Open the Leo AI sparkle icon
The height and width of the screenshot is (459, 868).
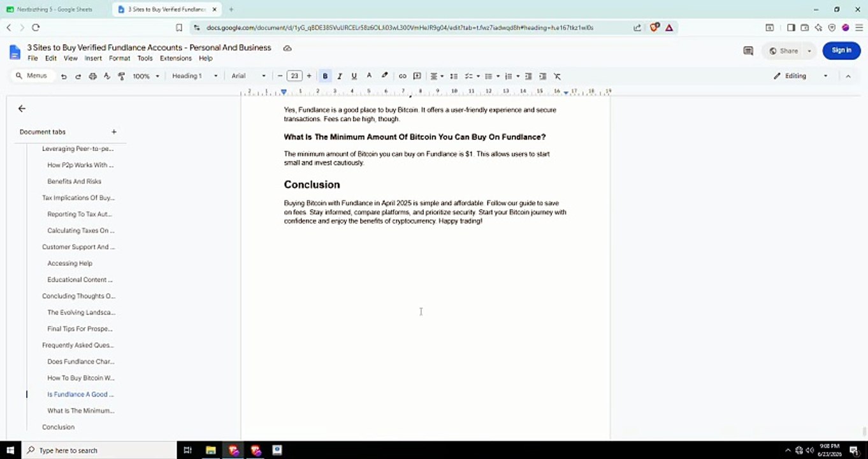pos(818,27)
